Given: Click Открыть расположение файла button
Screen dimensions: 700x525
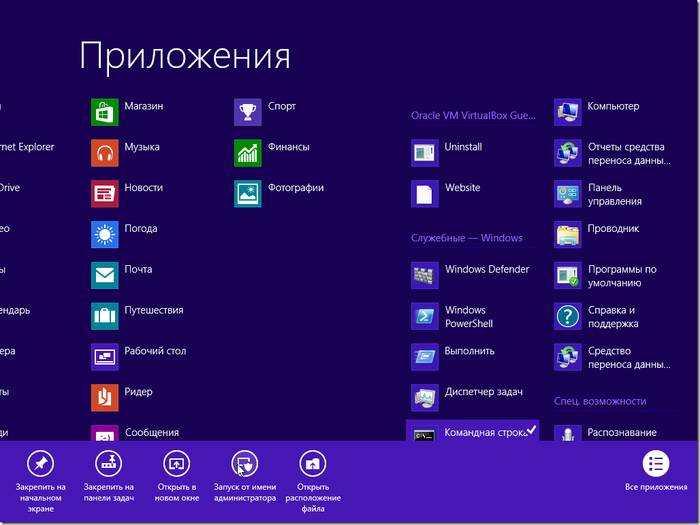Looking at the screenshot, I should (313, 481).
